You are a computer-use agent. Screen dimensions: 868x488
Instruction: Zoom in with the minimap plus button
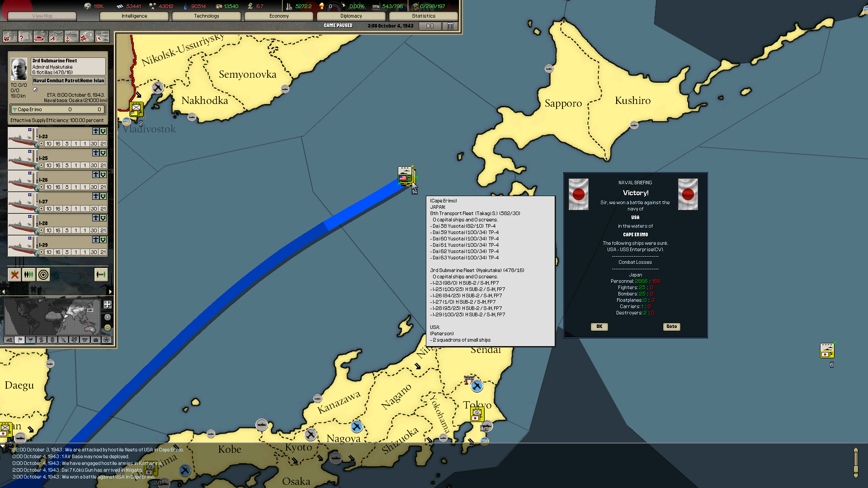click(x=108, y=317)
